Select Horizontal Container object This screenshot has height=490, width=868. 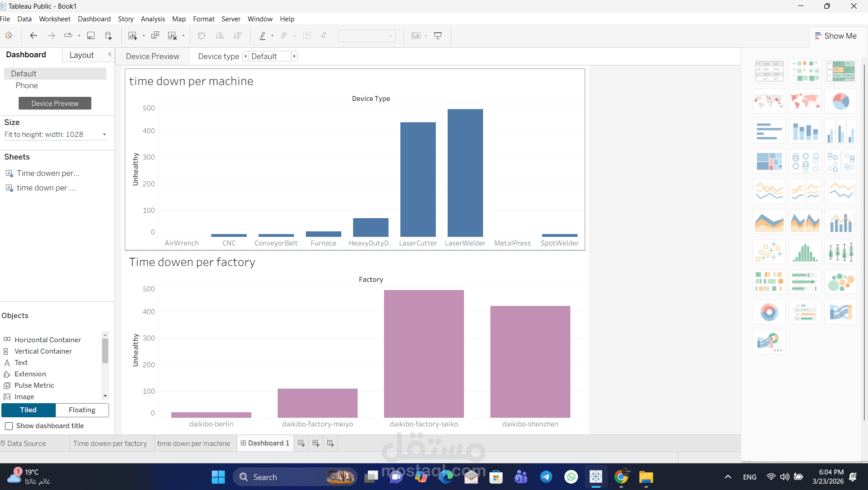click(47, 340)
